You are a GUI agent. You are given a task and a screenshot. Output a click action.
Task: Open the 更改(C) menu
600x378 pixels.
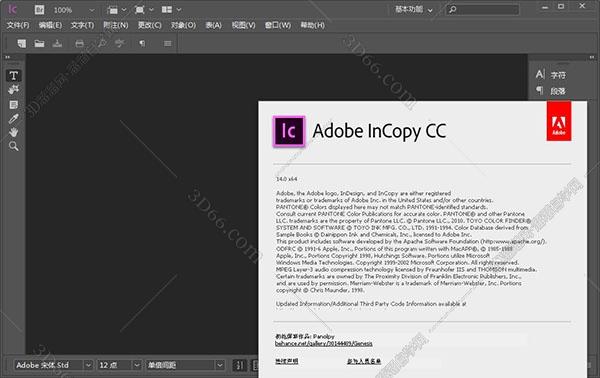coord(150,25)
